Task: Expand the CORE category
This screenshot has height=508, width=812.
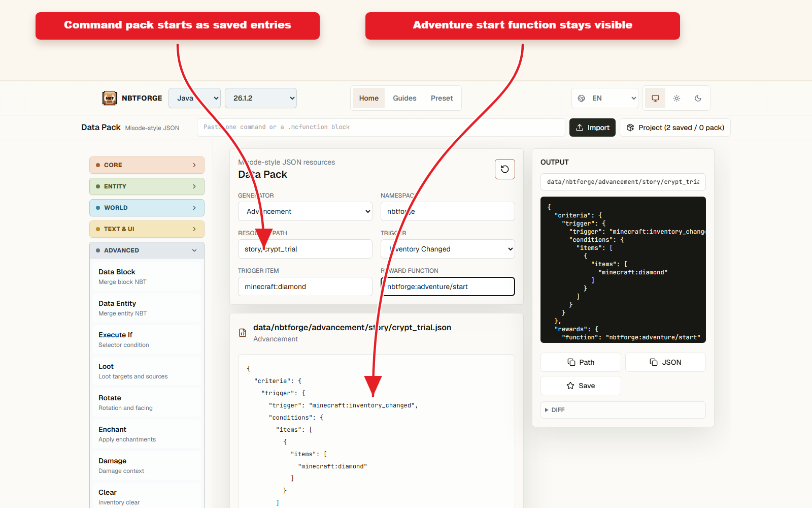Action: click(147, 165)
